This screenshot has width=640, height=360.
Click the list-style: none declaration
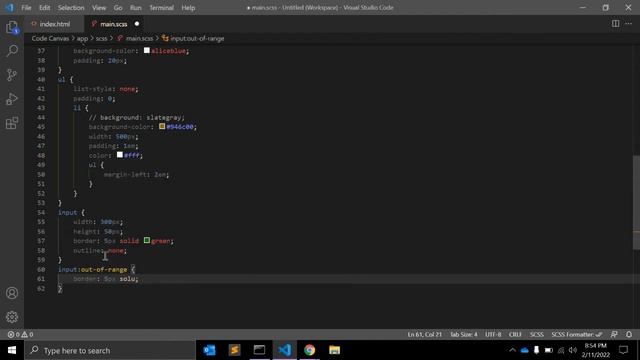coord(106,89)
